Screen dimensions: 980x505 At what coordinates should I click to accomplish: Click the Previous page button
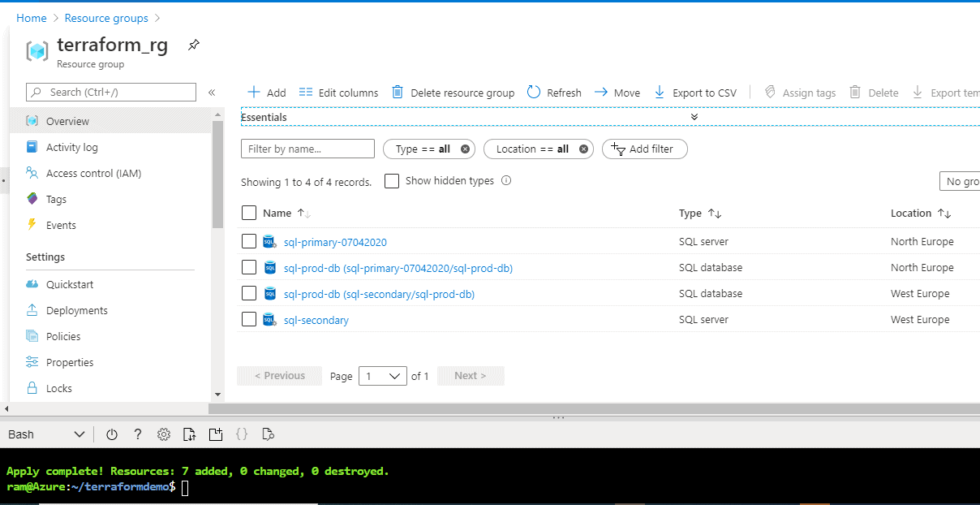[x=279, y=376]
